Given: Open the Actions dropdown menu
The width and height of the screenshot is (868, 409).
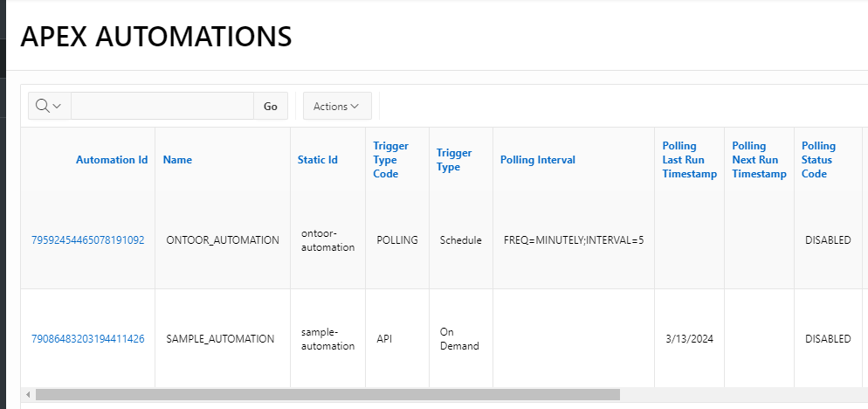Looking at the screenshot, I should (x=336, y=106).
